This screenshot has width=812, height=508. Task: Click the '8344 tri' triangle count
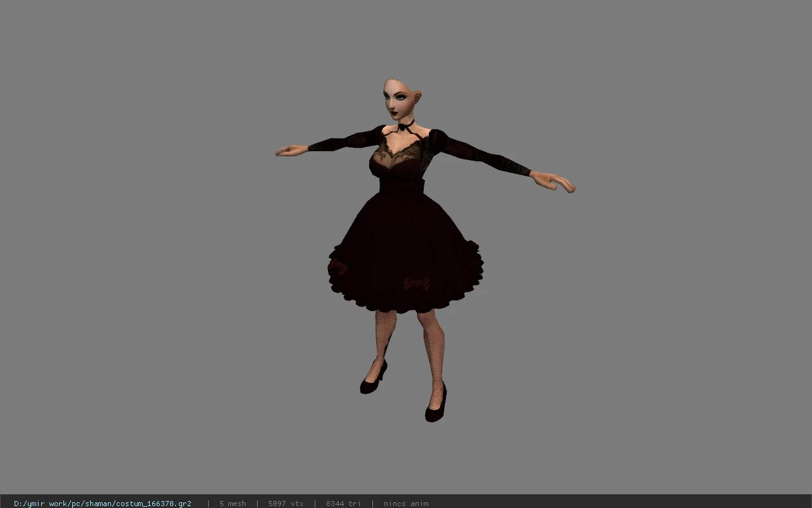coord(344,504)
